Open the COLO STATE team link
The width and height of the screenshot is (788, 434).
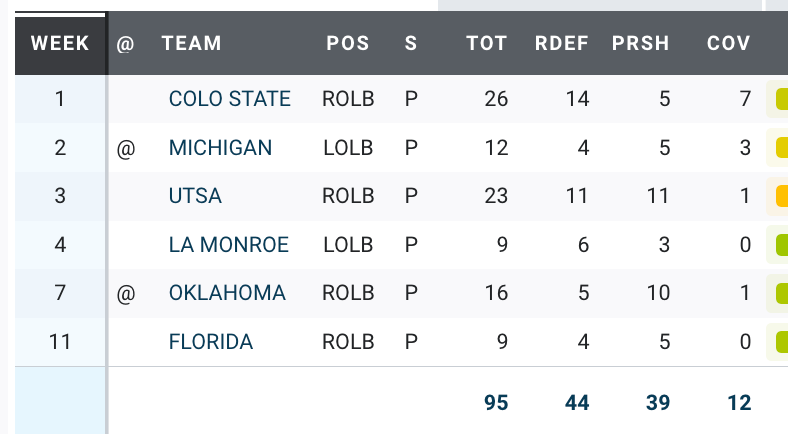(x=230, y=99)
